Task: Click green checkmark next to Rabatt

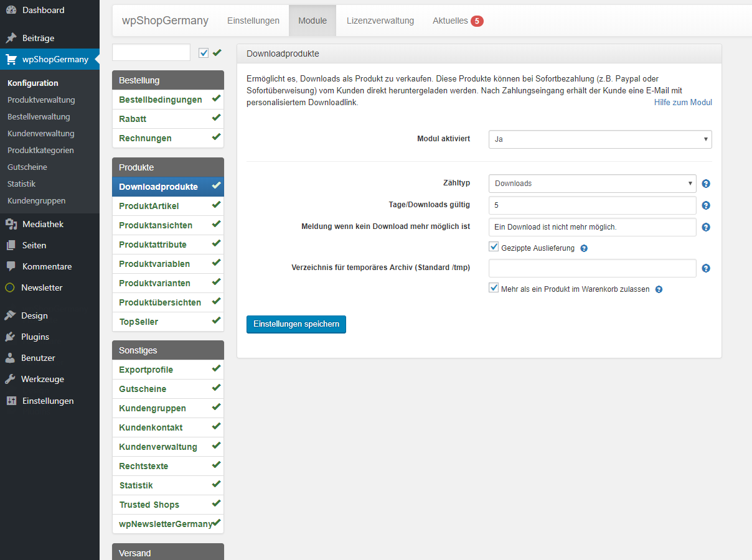Action: click(216, 118)
